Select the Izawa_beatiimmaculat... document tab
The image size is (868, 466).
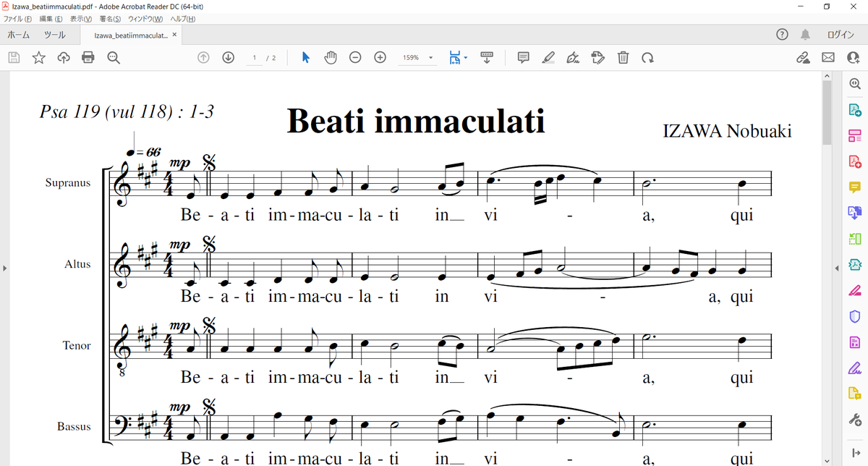tap(131, 35)
